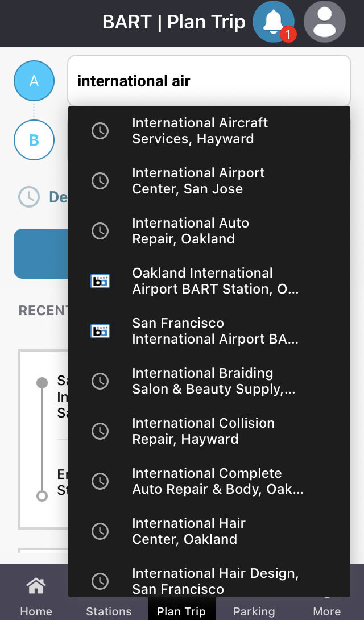Click the clock icon beside International Airport Center
The height and width of the screenshot is (620, 364).
click(100, 181)
